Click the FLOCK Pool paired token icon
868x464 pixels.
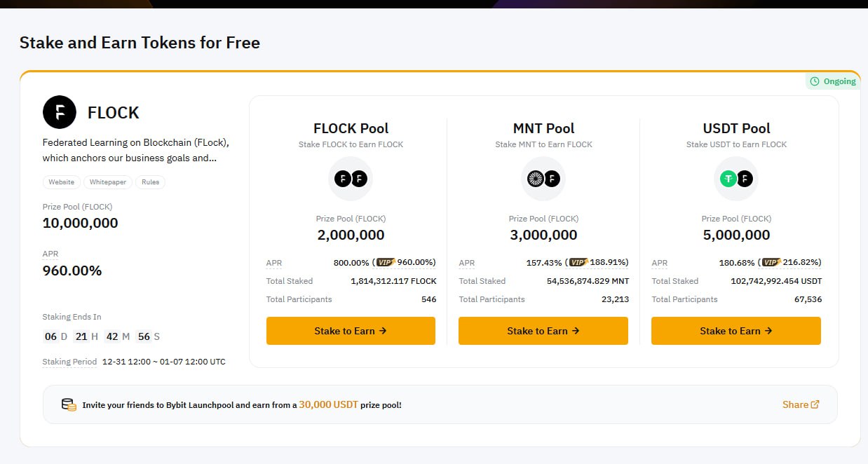pos(351,179)
